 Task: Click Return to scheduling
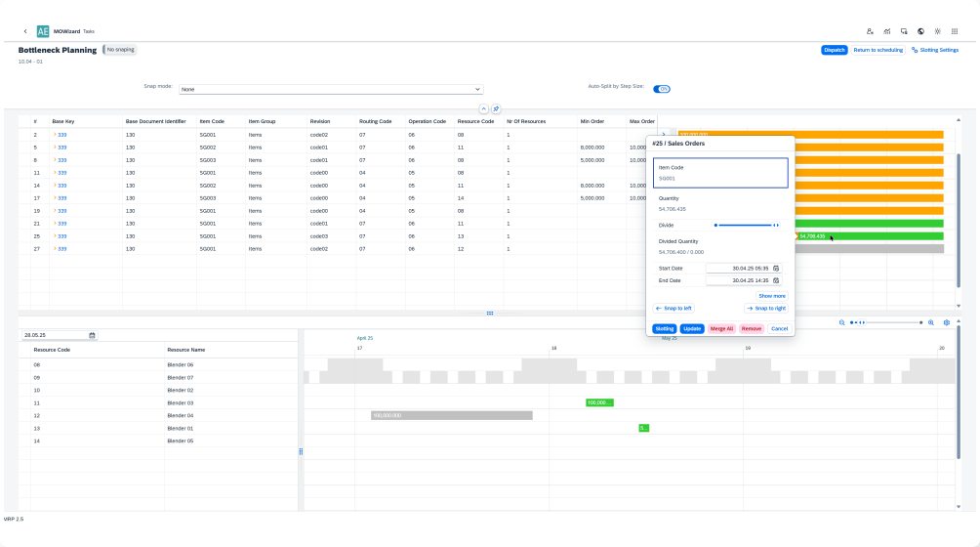[878, 50]
